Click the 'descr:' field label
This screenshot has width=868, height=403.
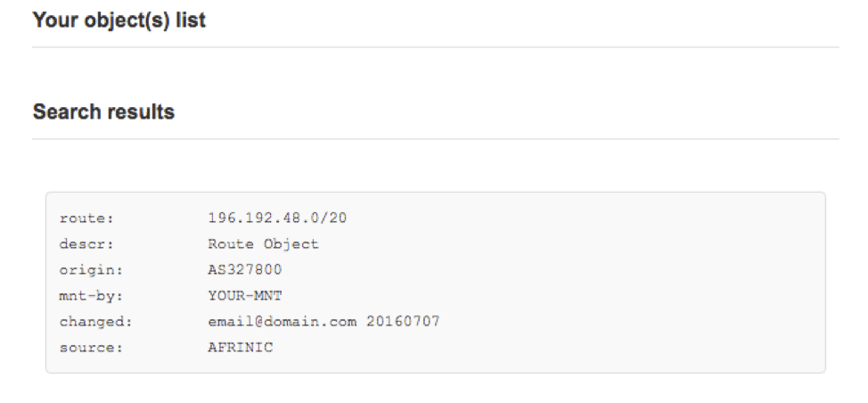point(86,244)
